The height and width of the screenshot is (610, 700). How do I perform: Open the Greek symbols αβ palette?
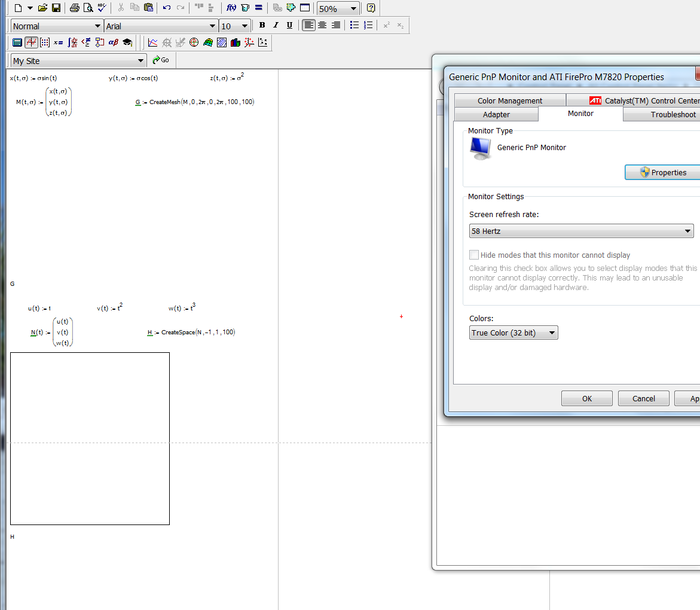114,42
